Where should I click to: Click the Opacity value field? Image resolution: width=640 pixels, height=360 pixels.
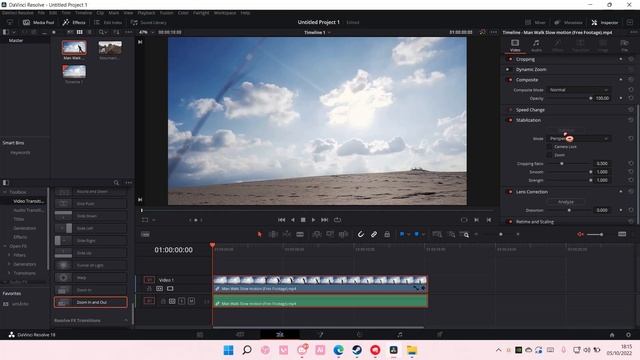pos(602,98)
